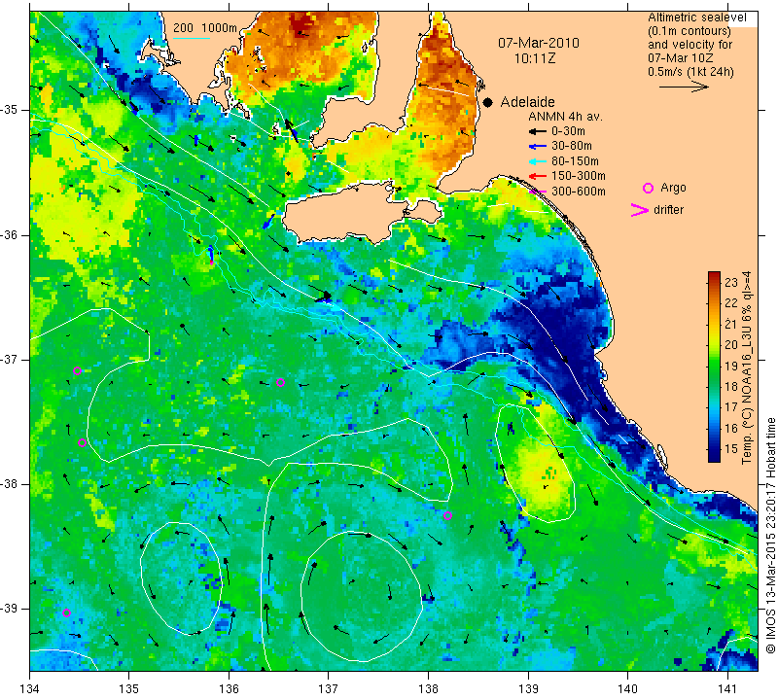The width and height of the screenshot is (778, 700).
Task: Click the cyan isobath legend line
Action: point(192,38)
